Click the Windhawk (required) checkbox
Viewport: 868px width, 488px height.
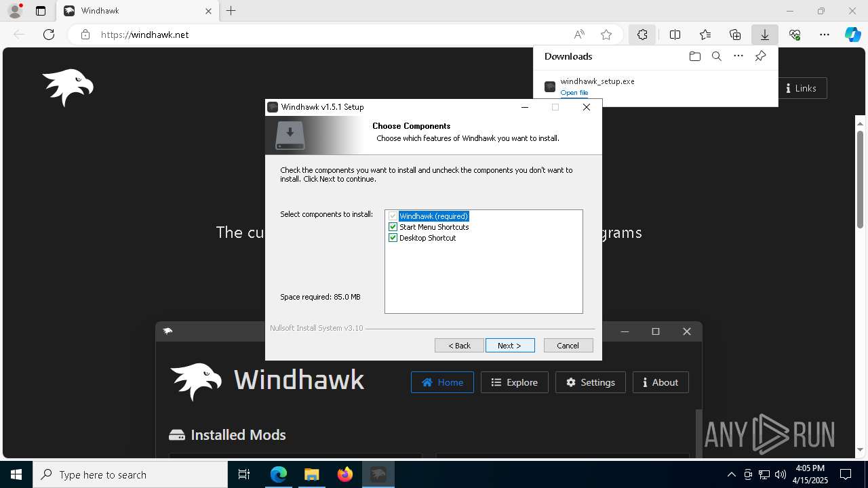coord(393,216)
